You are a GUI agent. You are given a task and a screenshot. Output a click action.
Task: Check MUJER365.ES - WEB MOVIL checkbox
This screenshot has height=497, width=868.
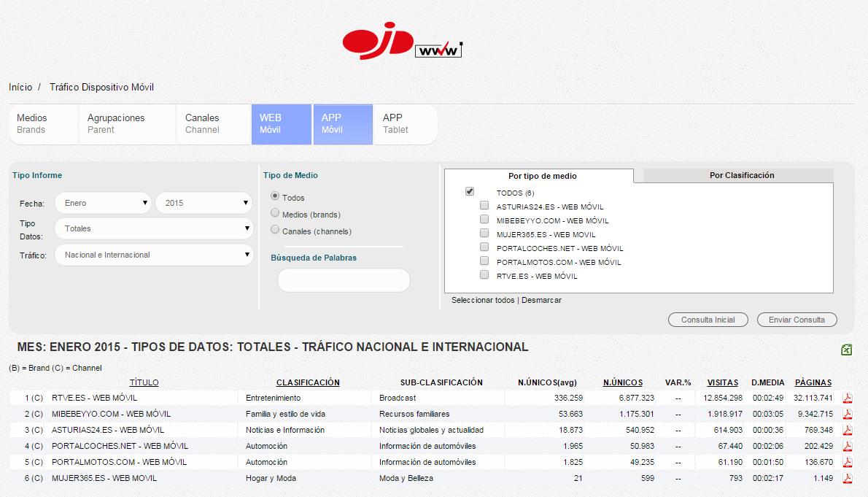point(484,234)
